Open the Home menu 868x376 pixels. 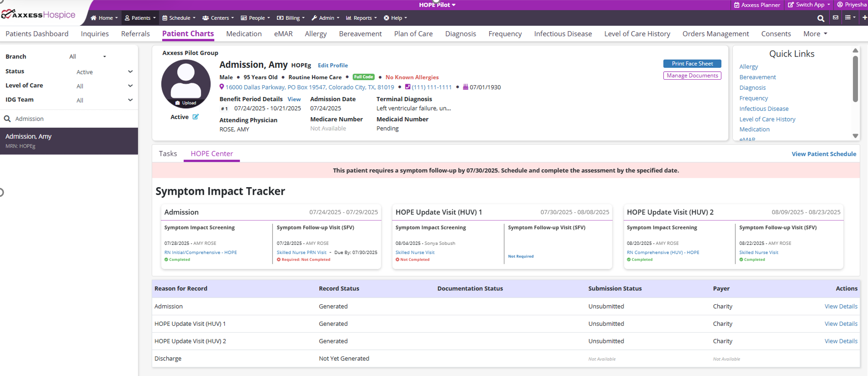[104, 18]
